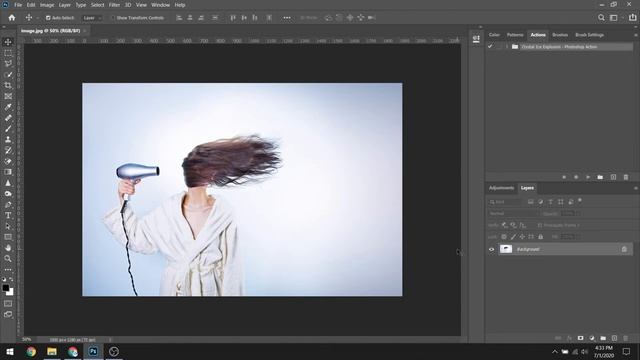This screenshot has height=360, width=640.
Task: Select the Zoom tool in the toolbox
Action: 8,258
